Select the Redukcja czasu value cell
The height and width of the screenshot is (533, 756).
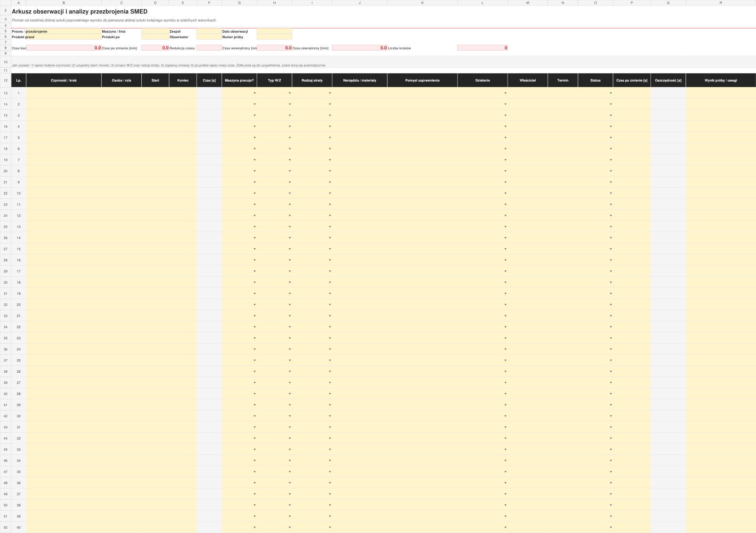point(209,48)
